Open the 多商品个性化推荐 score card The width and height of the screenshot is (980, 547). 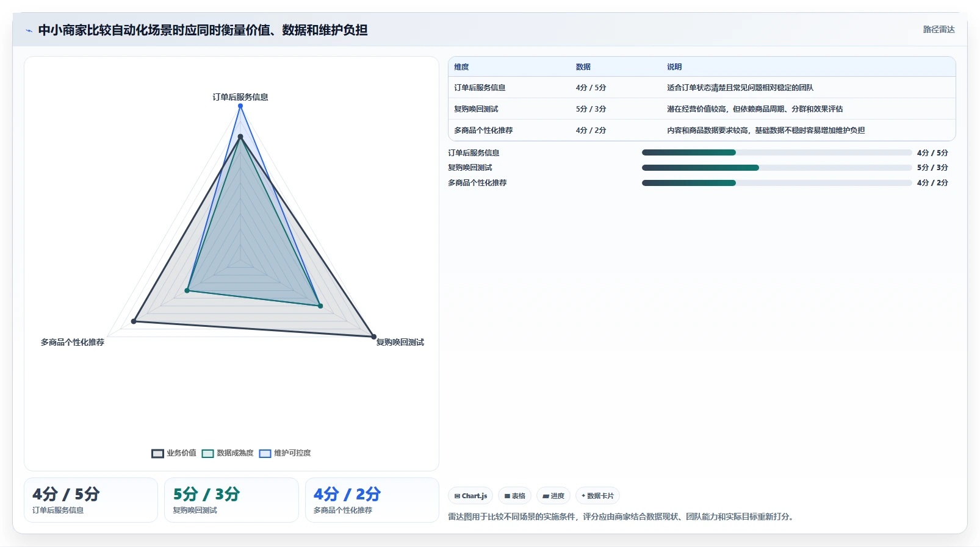pyautogui.click(x=372, y=500)
